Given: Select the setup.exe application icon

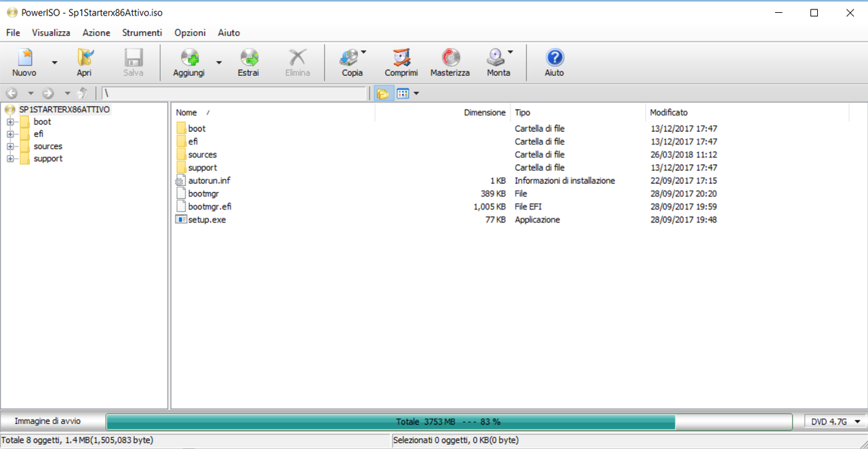Looking at the screenshot, I should pos(180,220).
